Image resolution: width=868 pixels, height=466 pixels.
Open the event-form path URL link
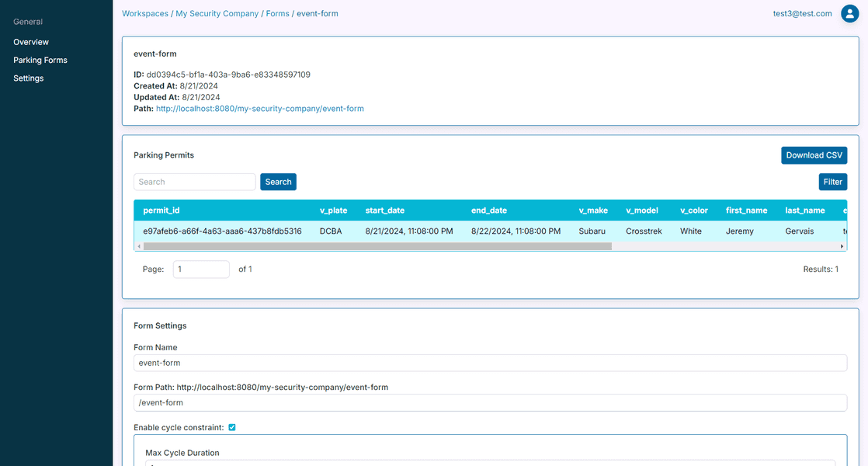[259, 109]
